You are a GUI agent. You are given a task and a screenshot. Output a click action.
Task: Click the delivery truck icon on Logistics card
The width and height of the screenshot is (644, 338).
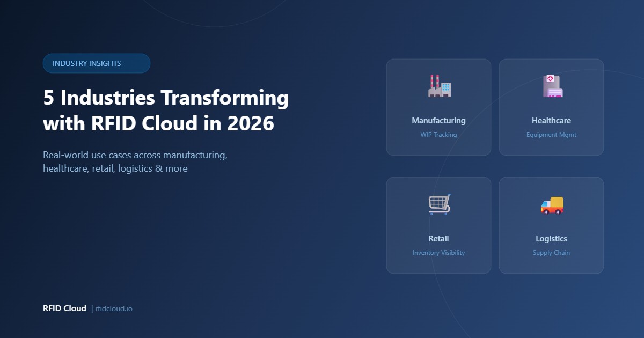(552, 204)
